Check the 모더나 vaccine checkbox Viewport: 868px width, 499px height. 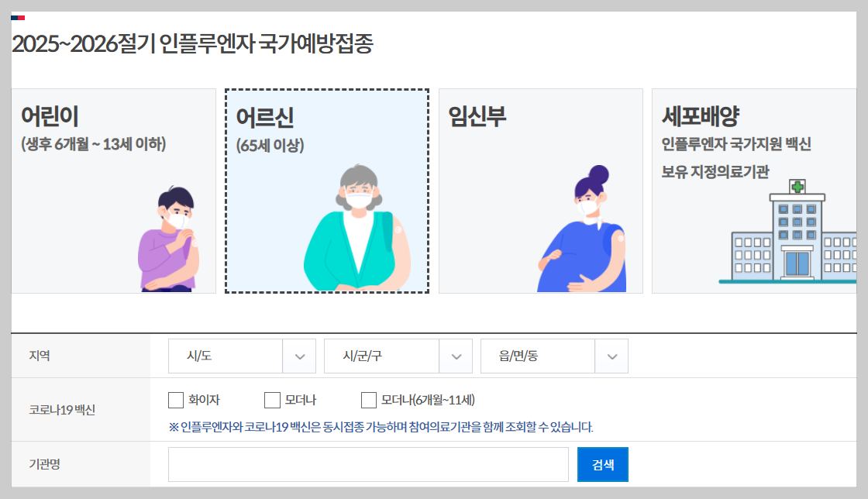pyautogui.click(x=272, y=400)
